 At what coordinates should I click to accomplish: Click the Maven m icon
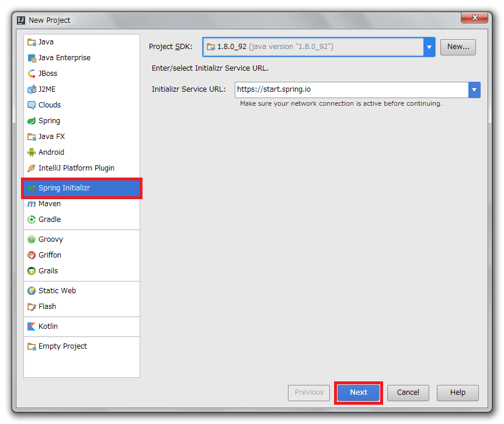[x=32, y=204]
